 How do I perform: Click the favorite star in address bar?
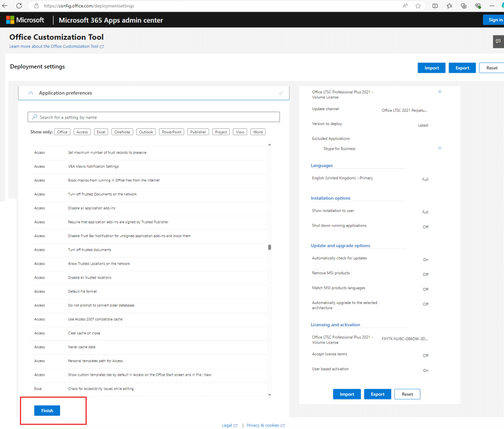tap(418, 6)
